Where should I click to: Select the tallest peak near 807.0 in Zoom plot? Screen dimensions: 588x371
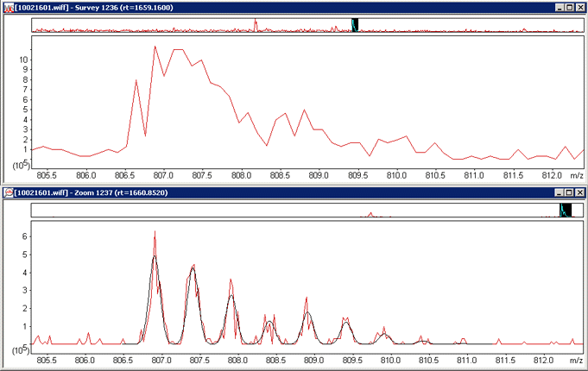tap(155, 233)
